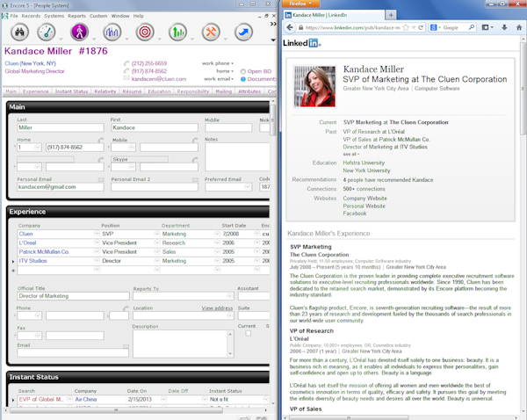Reload the LinkedIn page in Firefox
527x420 pixels.
coord(421,27)
